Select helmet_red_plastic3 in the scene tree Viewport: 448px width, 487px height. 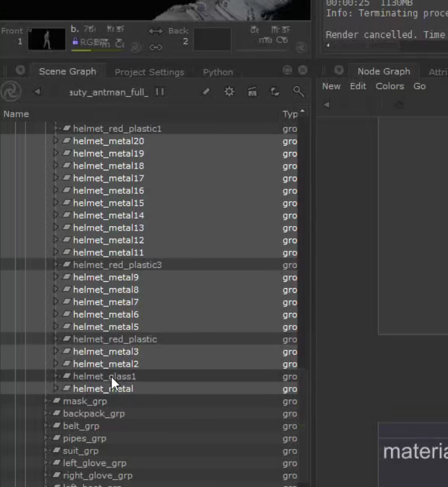117,265
